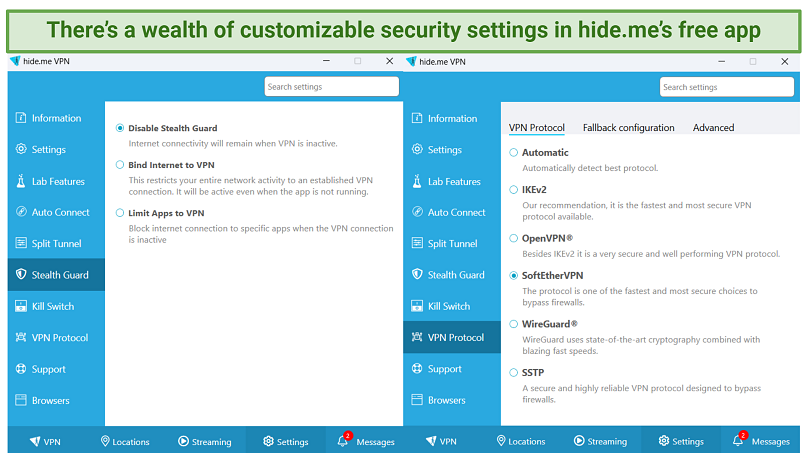Click VPN Protocol icon in left window sidebar
The width and height of the screenshot is (806, 453).
point(21,337)
